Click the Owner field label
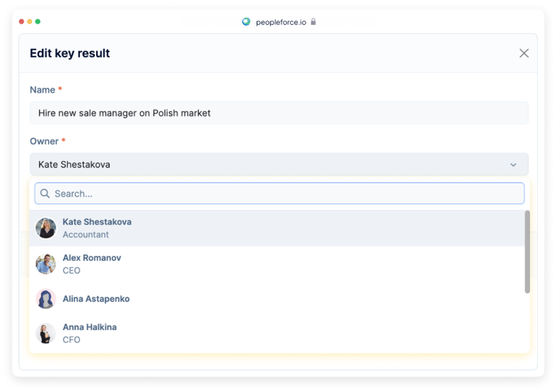This screenshot has width=556, height=392. pyautogui.click(x=44, y=141)
